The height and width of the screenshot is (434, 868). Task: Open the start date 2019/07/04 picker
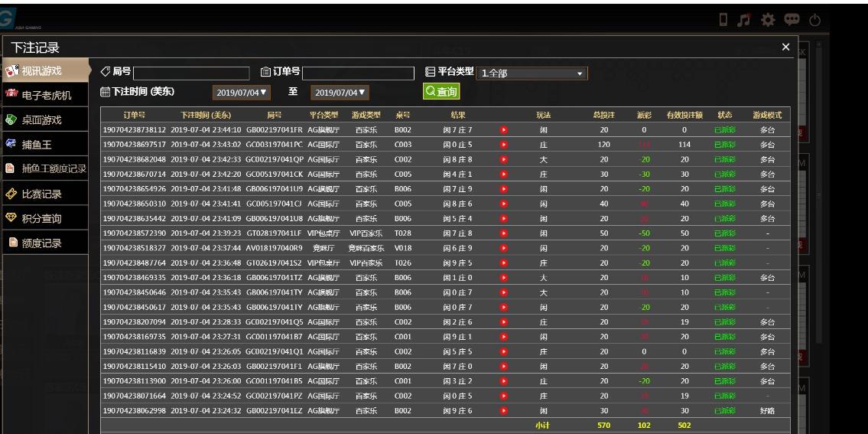[x=242, y=93]
